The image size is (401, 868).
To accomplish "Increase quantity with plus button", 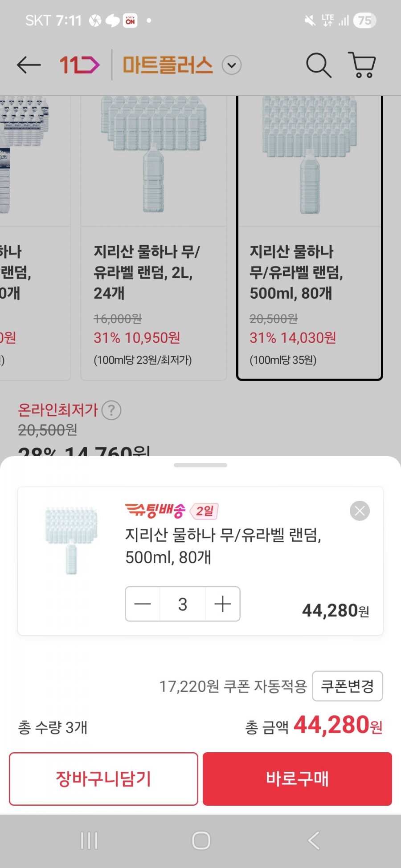I will (222, 604).
